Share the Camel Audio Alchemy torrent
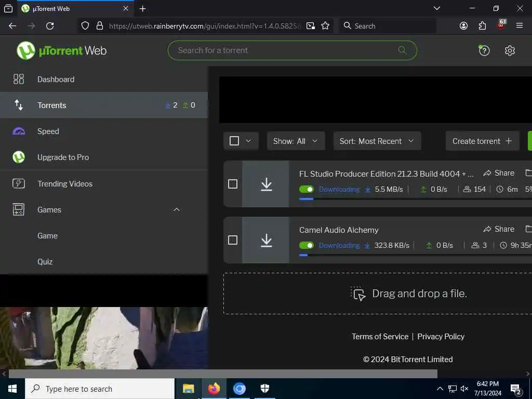The image size is (532, 399). click(x=499, y=229)
